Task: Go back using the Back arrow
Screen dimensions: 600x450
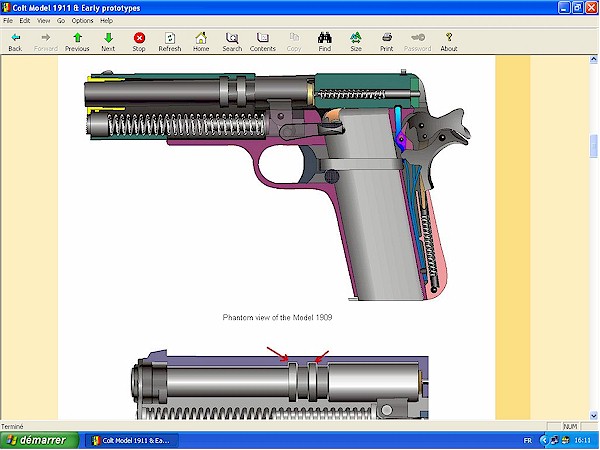Action: click(15, 42)
